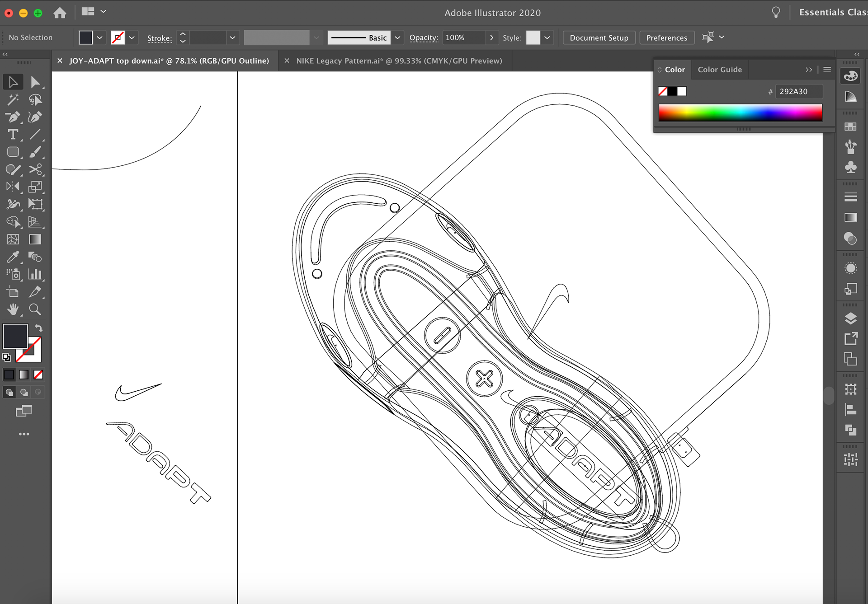The height and width of the screenshot is (604, 868).
Task: Set paint mode to None
Action: point(38,375)
